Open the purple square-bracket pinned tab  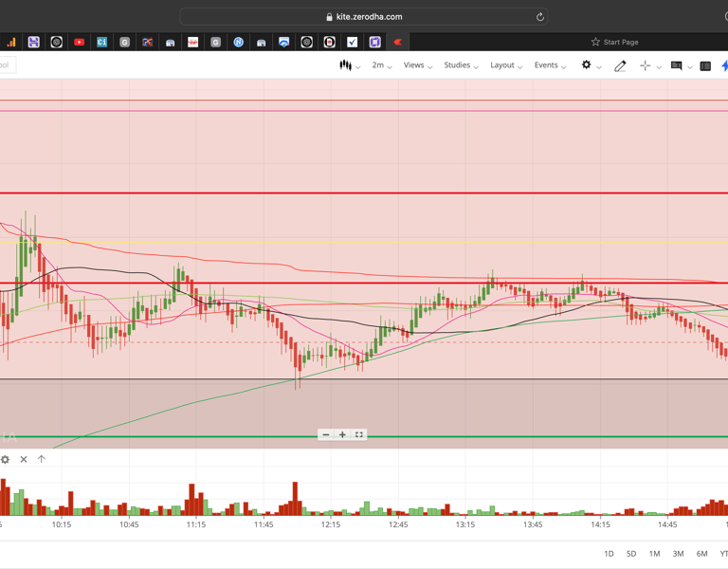pos(374,43)
